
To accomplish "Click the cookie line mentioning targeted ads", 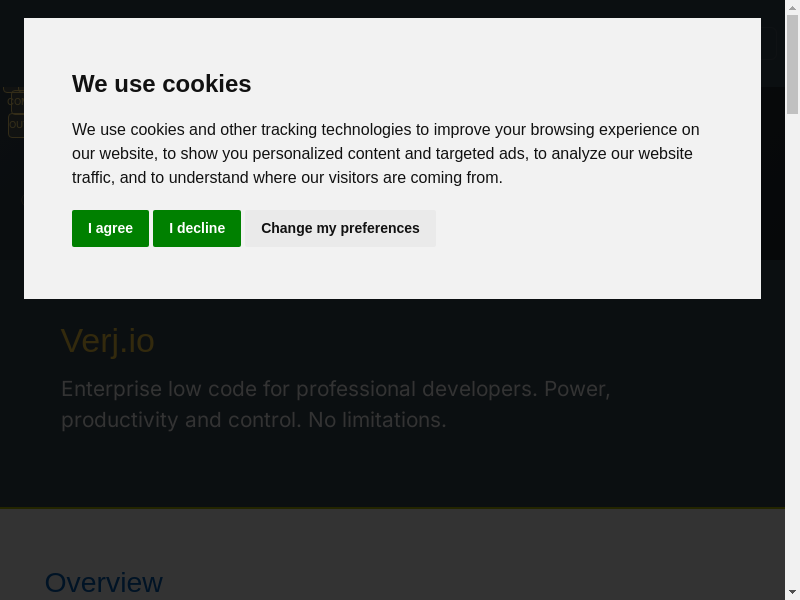I will point(382,154).
